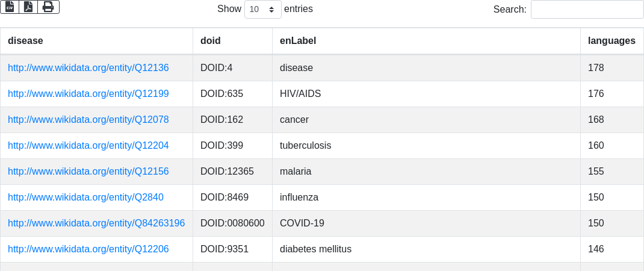644x271 pixels.
Task: Select the DOID:12365 malaria cell
Action: (232, 172)
